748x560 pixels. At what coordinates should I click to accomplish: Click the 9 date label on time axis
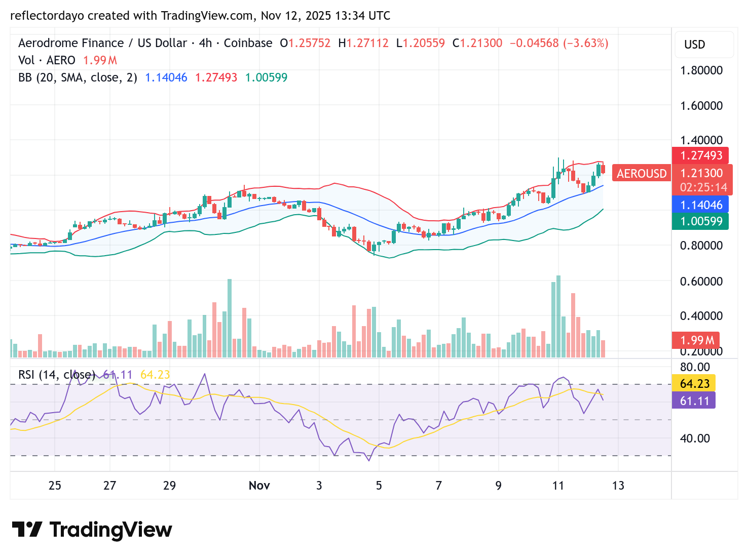click(x=498, y=486)
